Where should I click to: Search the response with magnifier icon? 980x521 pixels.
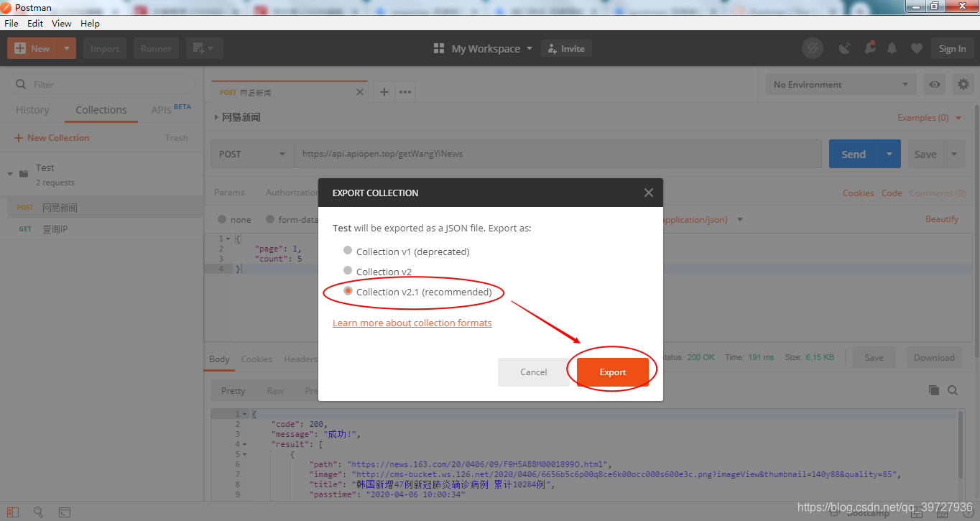[953, 390]
